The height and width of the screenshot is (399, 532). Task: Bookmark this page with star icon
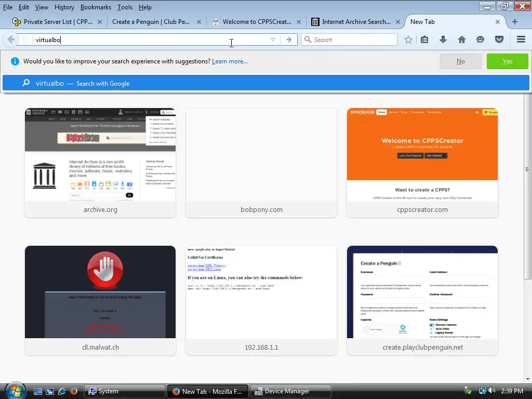[x=408, y=39]
